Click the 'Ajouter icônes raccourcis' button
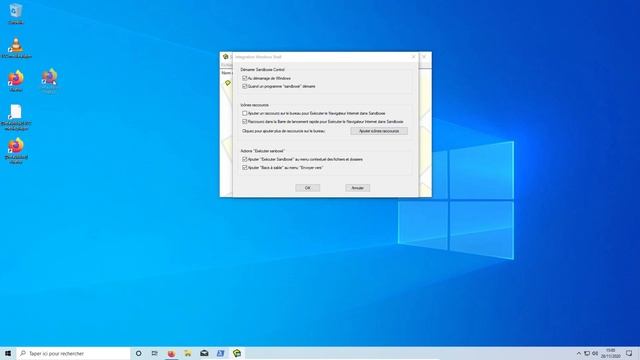640x360 pixels. (x=379, y=131)
